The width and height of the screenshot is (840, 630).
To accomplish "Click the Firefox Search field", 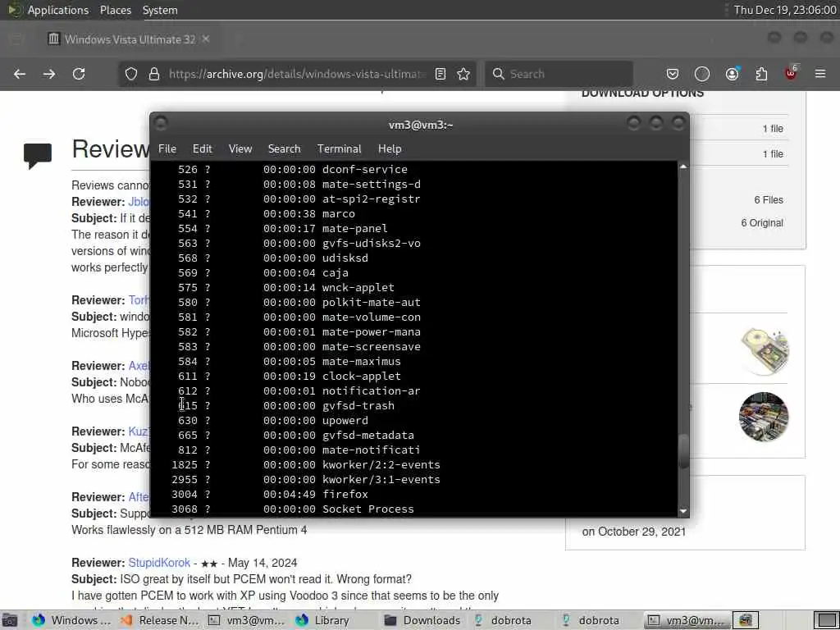I will (559, 74).
